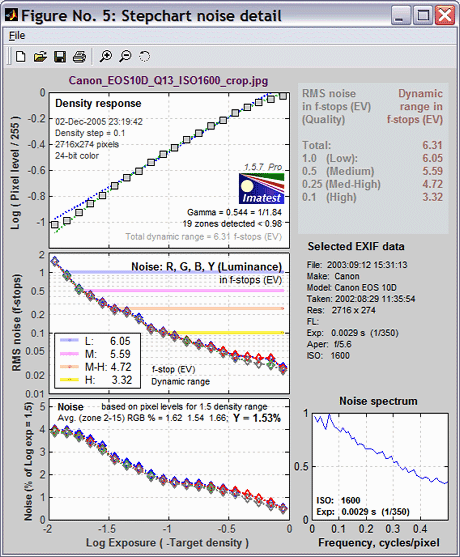Click the '02-Dec-2005 23:19:42' timestamp
The width and height of the screenshot is (460, 557).
tap(99, 122)
